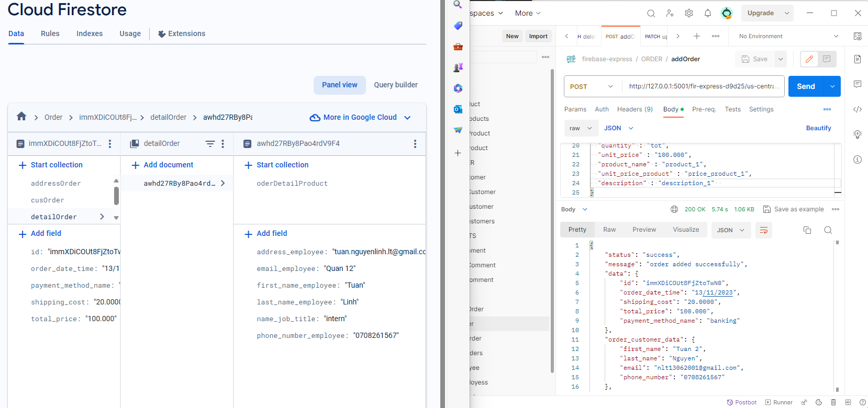Viewport: 868px width, 408px height.
Task: Switch to Query builder view
Action: (x=395, y=85)
